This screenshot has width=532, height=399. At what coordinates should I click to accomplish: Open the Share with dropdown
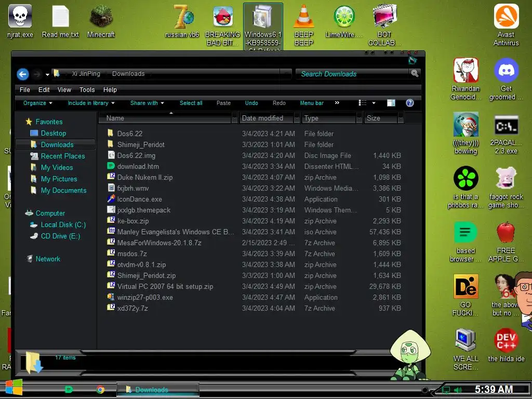tap(147, 103)
